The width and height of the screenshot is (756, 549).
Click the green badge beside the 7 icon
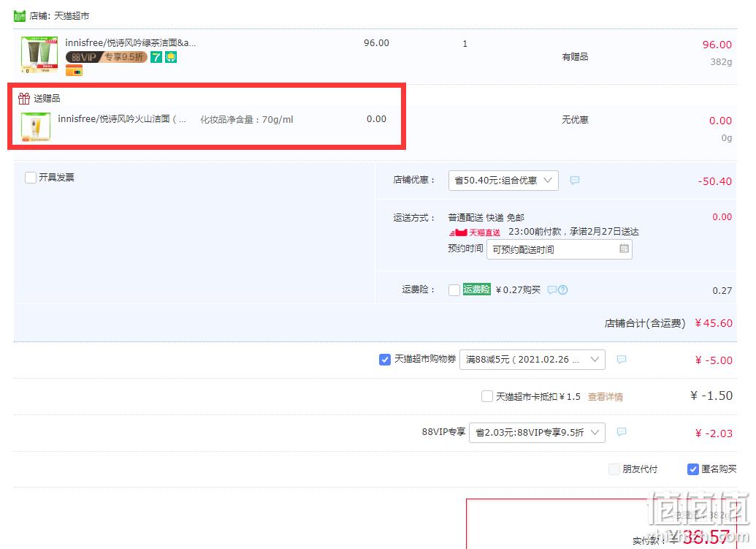171,57
